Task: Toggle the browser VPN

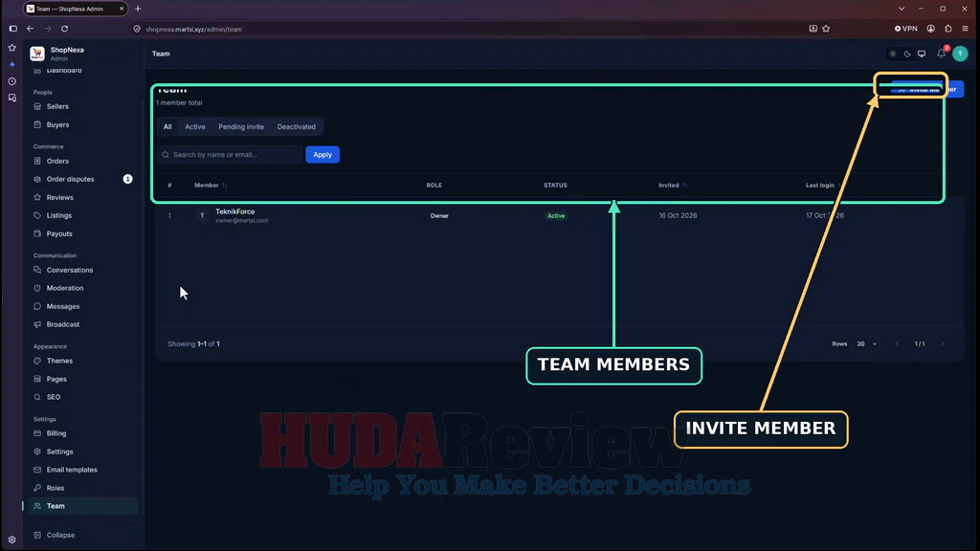Action: point(905,29)
